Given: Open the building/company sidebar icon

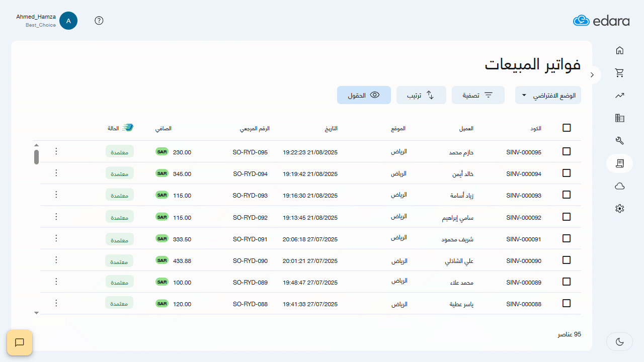Looking at the screenshot, I should point(620,118).
